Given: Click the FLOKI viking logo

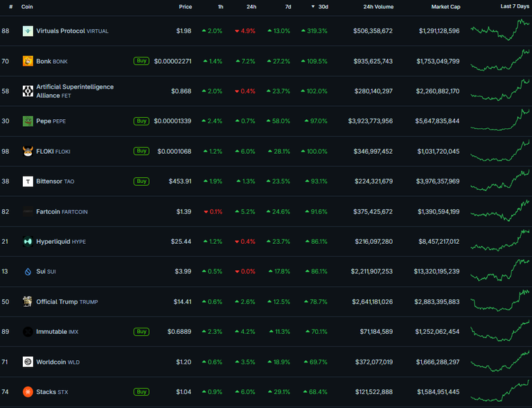Looking at the screenshot, I should pyautogui.click(x=28, y=151).
